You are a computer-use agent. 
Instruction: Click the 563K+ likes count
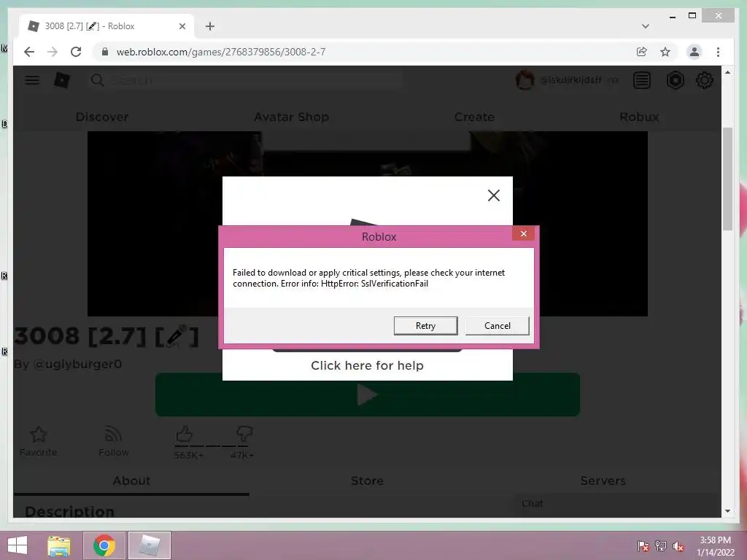click(189, 455)
